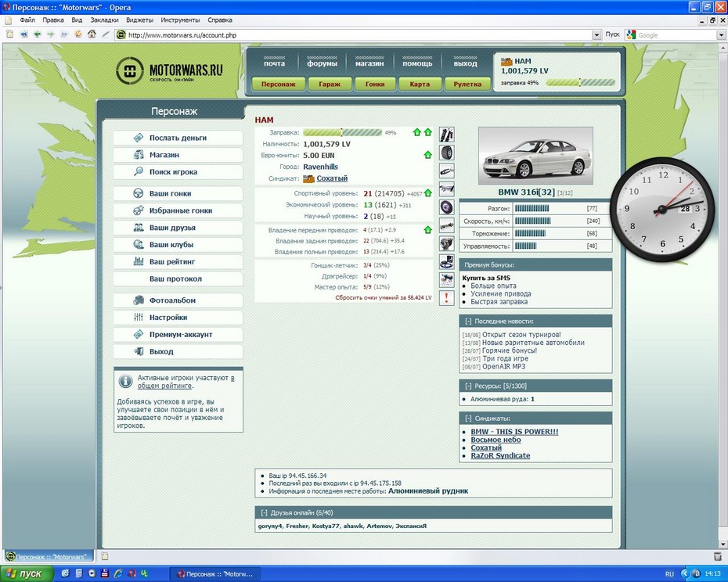Click the Заправка fuel progress bar in profile
Image resolution: width=728 pixels, height=582 pixels.
343,132
